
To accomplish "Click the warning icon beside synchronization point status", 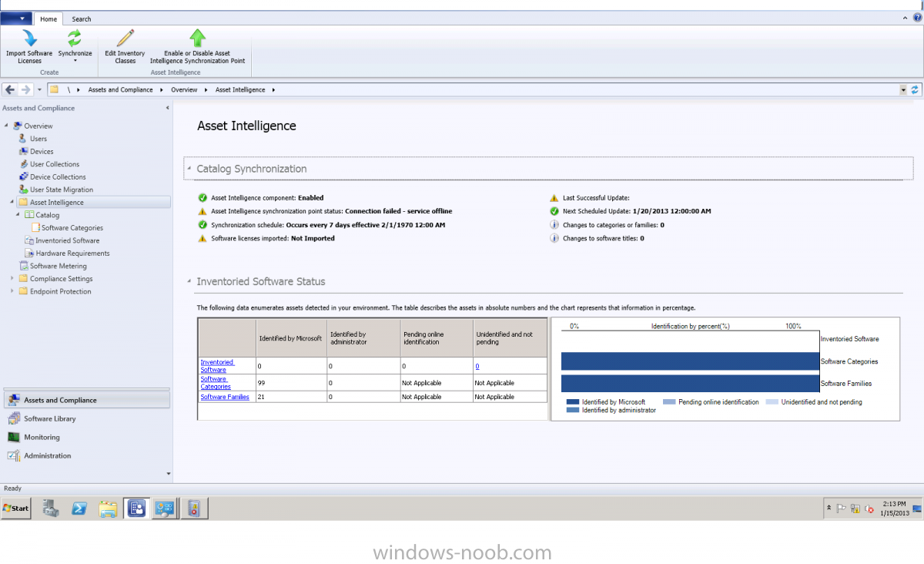I will click(203, 211).
